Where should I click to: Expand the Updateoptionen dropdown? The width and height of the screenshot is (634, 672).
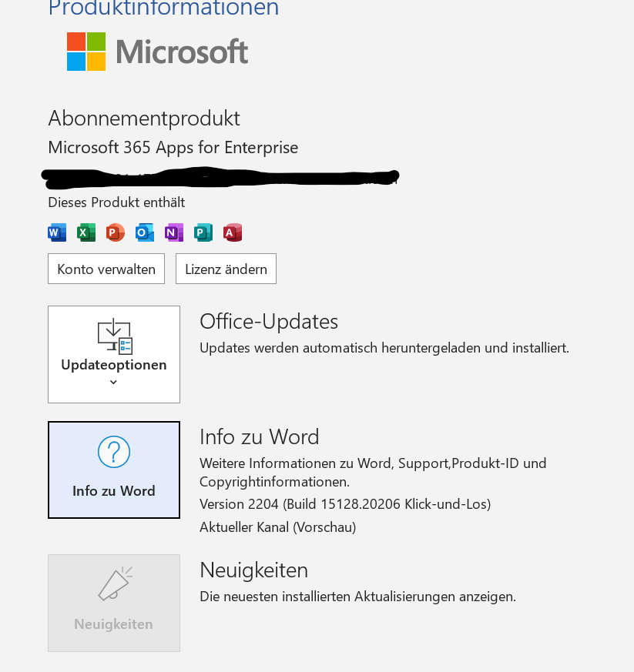(114, 354)
